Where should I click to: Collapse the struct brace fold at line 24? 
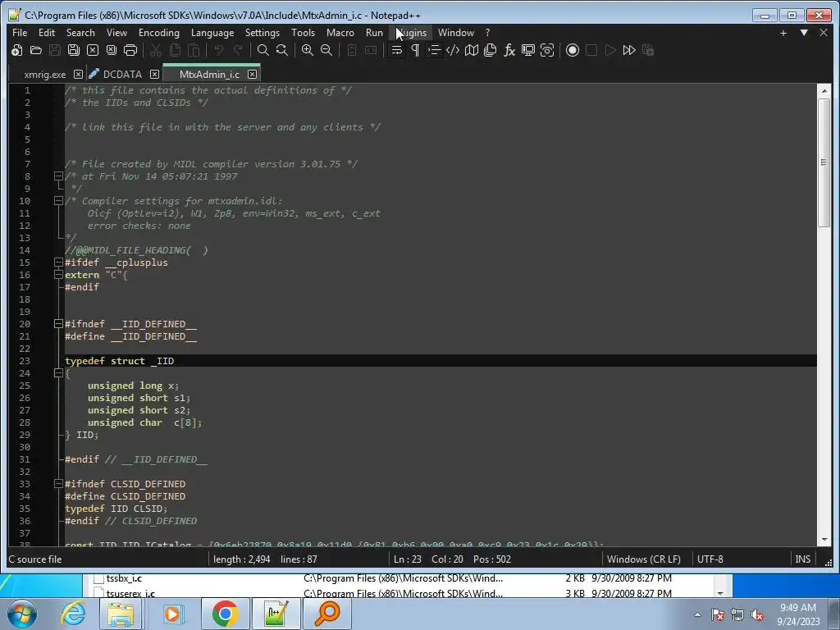coord(58,373)
